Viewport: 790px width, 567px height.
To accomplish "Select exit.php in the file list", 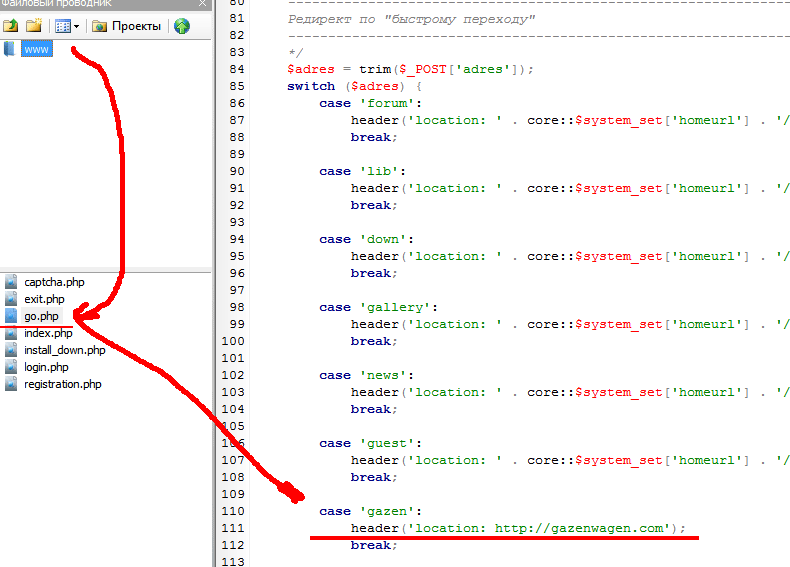I will pyautogui.click(x=44, y=299).
